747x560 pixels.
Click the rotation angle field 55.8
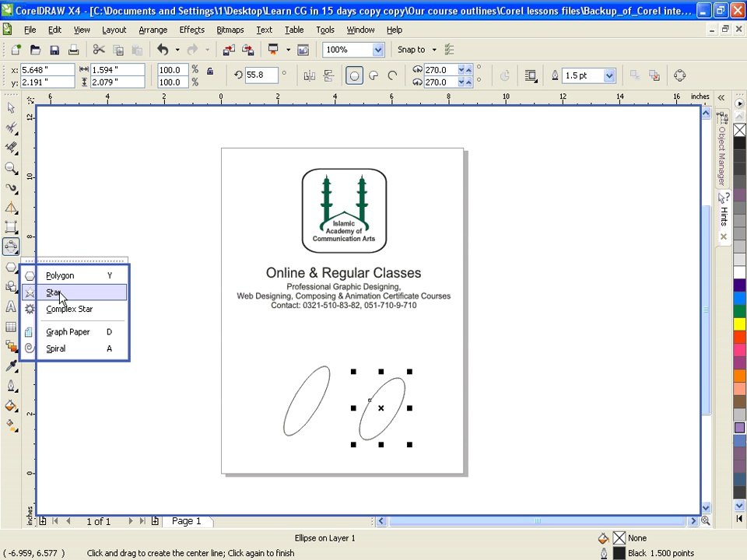pyautogui.click(x=261, y=75)
